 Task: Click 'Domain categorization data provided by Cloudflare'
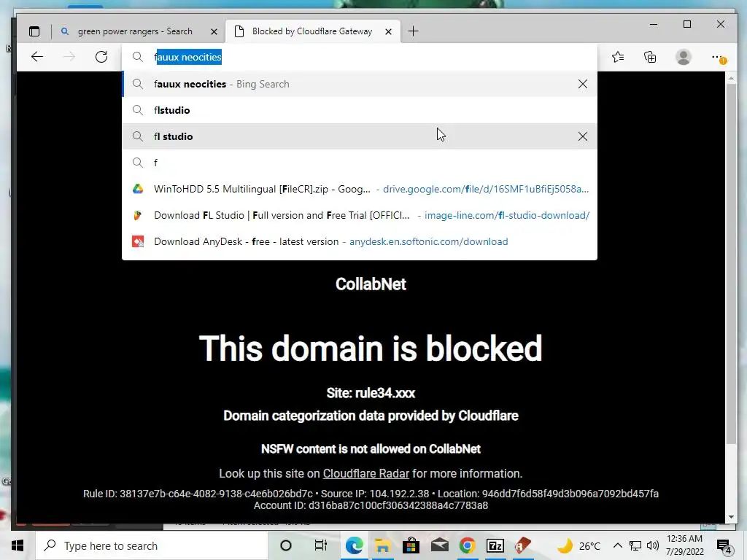pyautogui.click(x=371, y=416)
